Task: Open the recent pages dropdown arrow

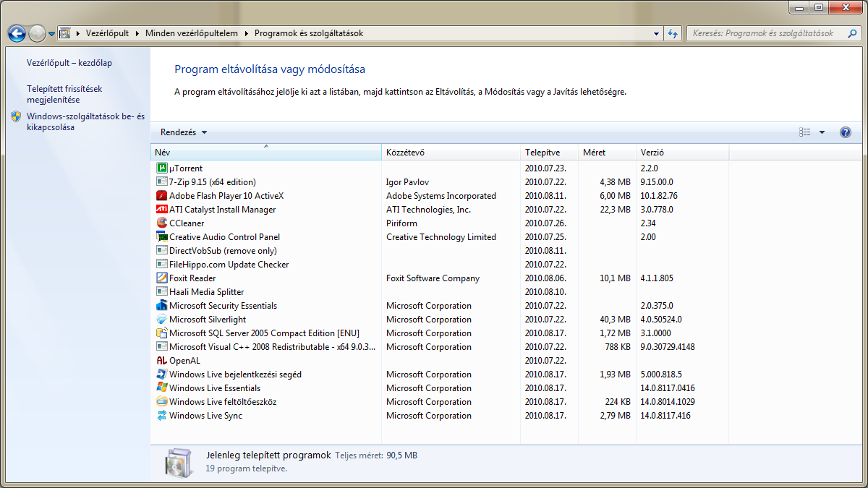Action: [x=52, y=33]
